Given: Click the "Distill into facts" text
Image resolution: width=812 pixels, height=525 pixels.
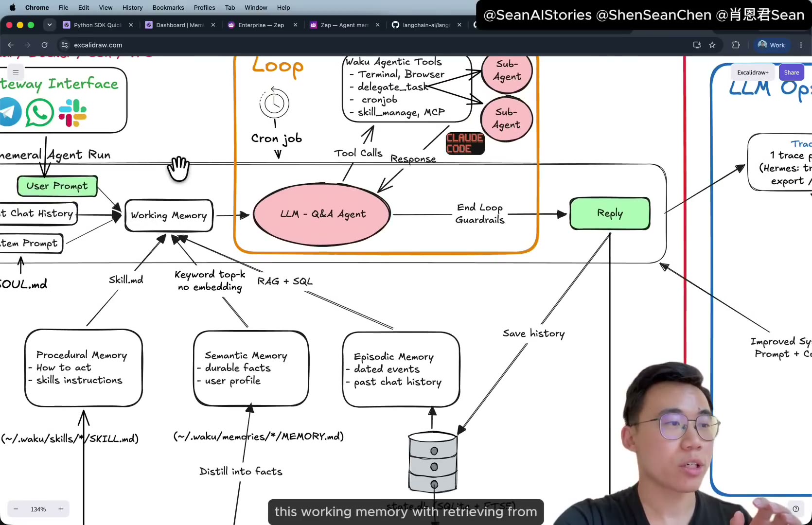Looking at the screenshot, I should 241,471.
